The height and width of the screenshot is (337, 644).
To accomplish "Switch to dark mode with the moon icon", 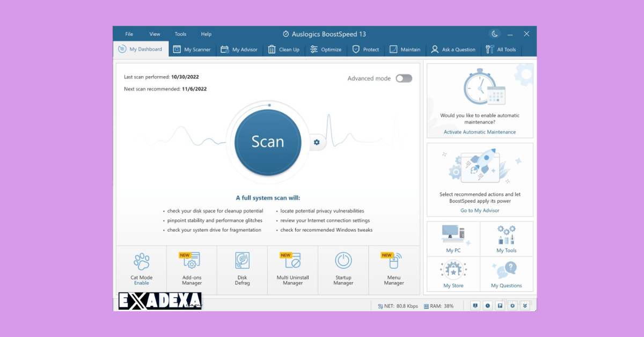I will 494,33.
